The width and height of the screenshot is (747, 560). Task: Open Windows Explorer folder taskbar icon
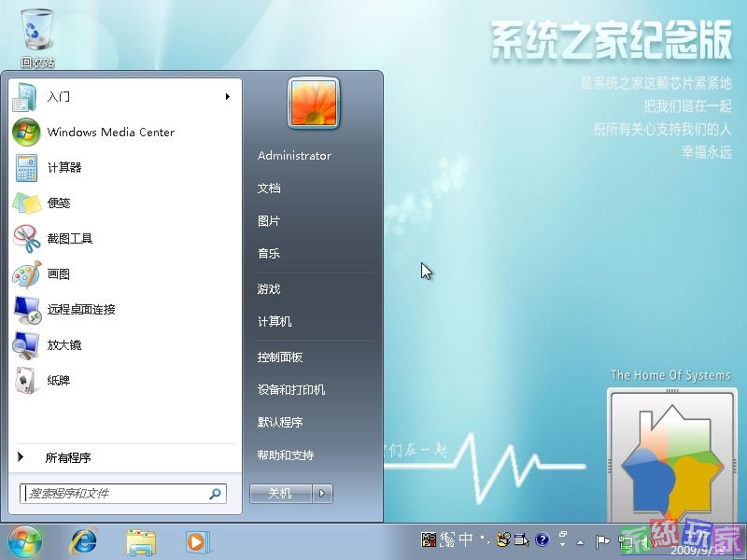pyautogui.click(x=141, y=542)
